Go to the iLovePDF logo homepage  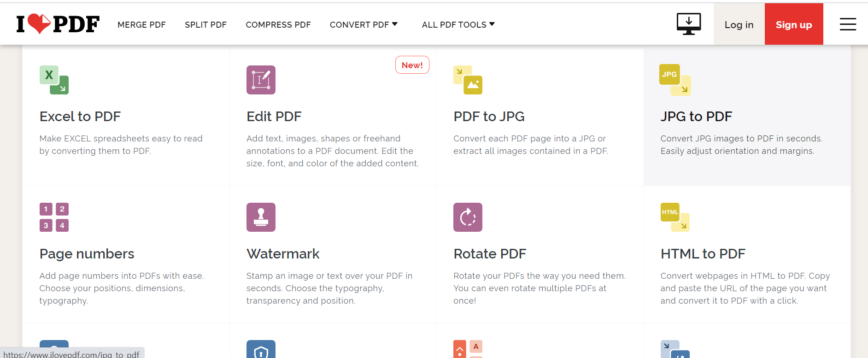point(58,24)
